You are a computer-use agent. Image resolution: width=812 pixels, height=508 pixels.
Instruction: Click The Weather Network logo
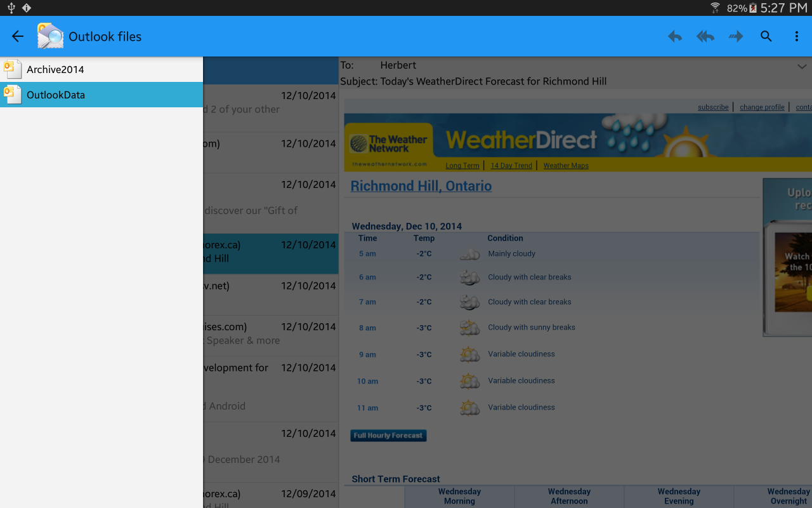(x=389, y=144)
